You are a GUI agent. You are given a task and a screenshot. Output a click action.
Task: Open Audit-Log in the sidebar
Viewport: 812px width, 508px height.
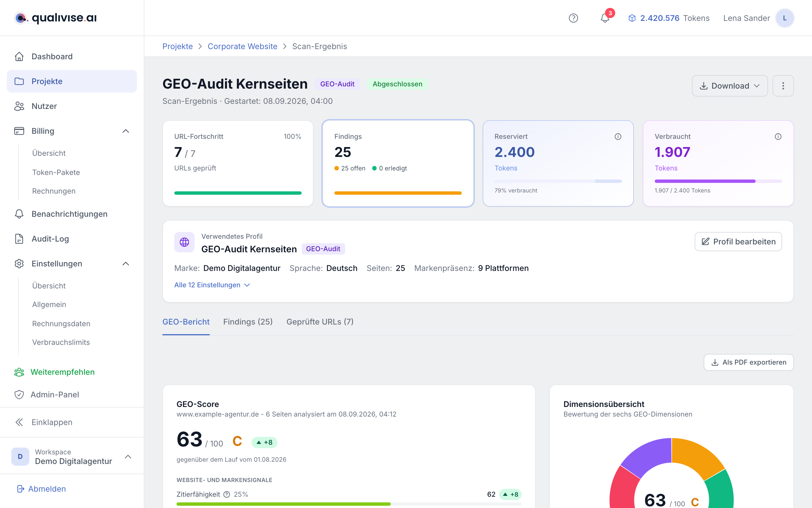pyautogui.click(x=71, y=239)
